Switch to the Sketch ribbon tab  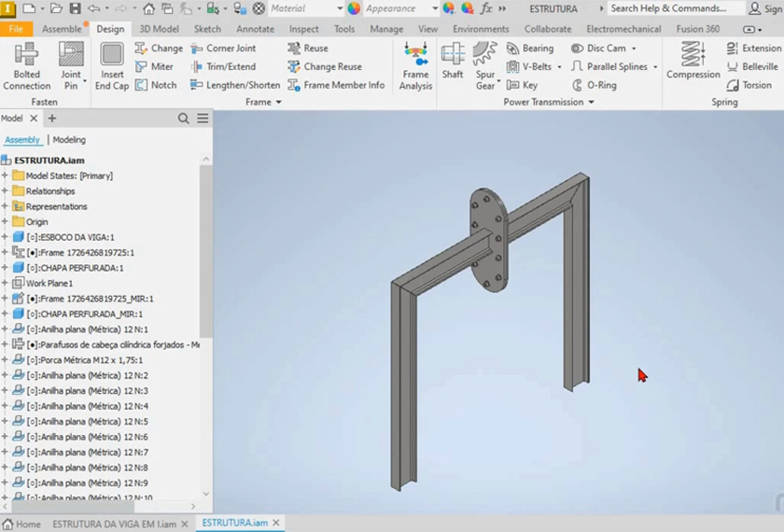[x=207, y=29]
